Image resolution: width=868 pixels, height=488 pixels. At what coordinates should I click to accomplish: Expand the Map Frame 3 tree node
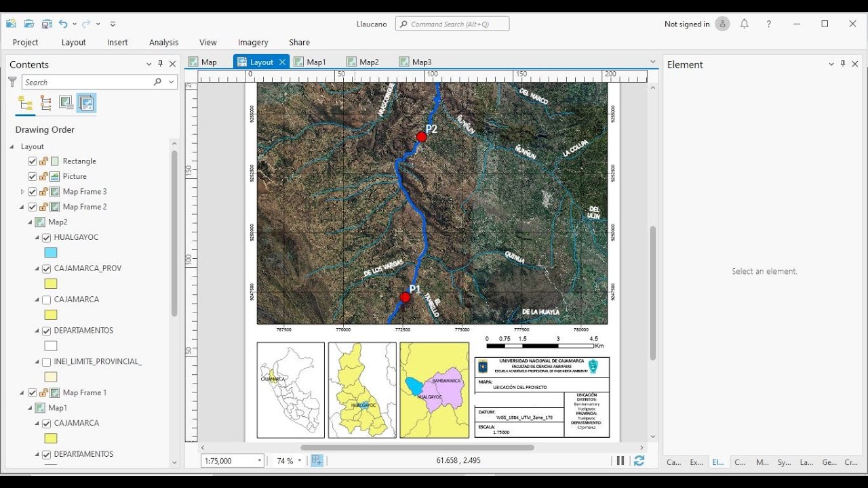(x=22, y=192)
